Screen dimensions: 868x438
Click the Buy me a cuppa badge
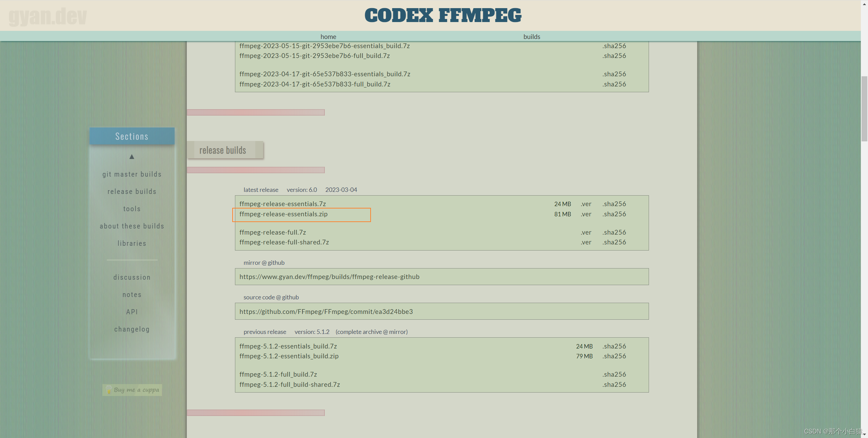(132, 390)
